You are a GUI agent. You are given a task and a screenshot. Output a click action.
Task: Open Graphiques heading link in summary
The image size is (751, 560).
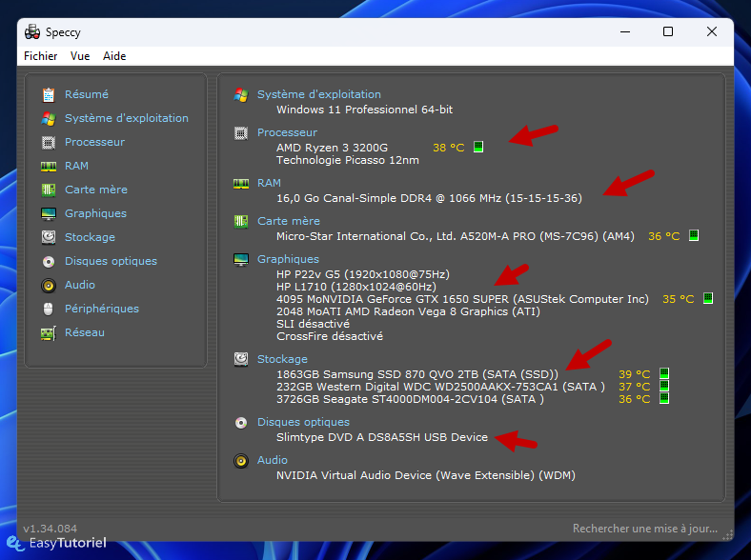pyautogui.click(x=289, y=259)
